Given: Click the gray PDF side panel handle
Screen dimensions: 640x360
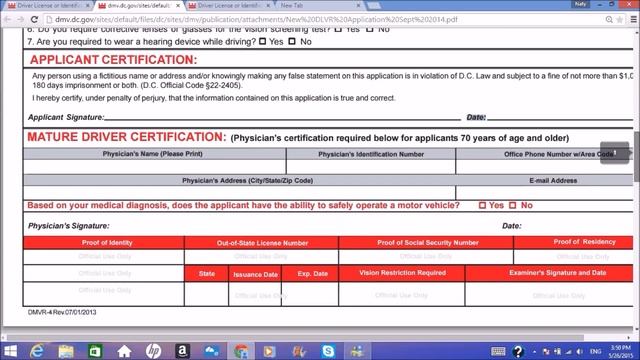Looking at the screenshot, I should 614,153.
